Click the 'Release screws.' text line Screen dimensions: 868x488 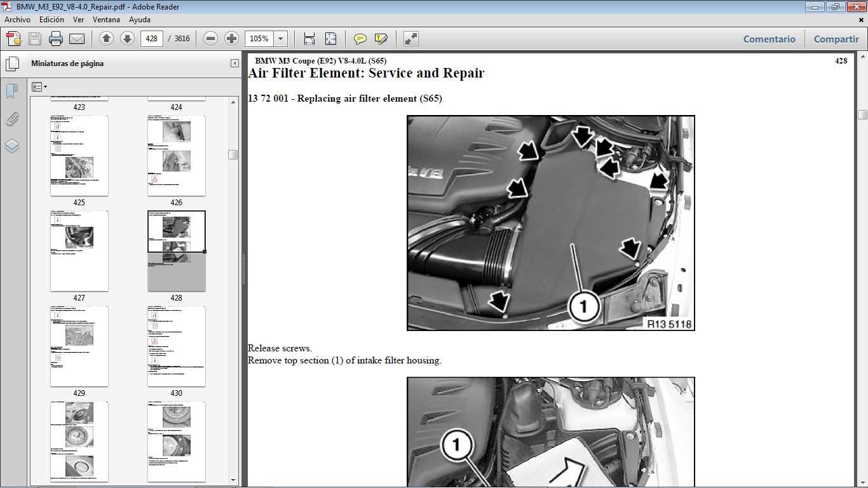[280, 348]
